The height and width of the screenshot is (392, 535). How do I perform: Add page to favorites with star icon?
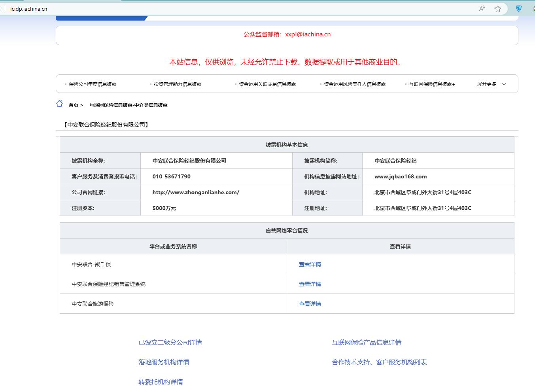pos(498,9)
